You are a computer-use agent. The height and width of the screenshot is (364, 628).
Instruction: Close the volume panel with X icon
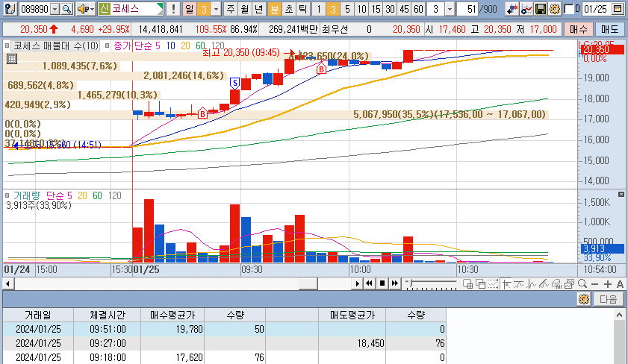[x=621, y=195]
